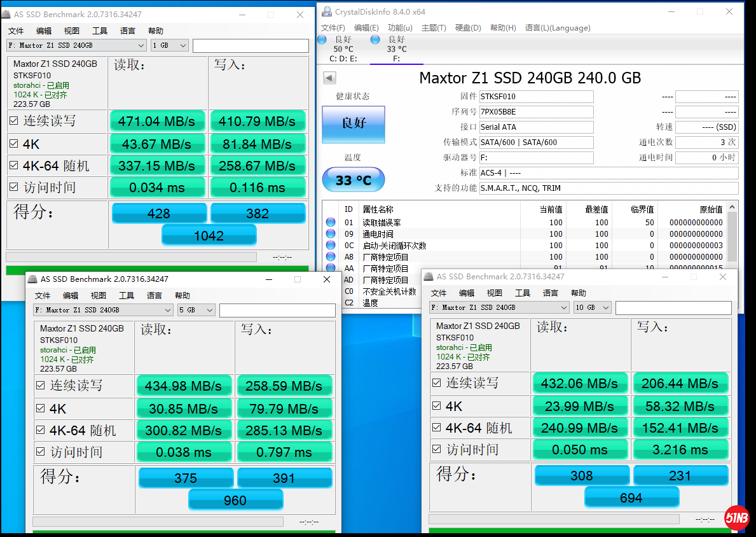Select the F: disk status orb at 33 °C
Viewport: 756px width, 537px height.
(375, 40)
